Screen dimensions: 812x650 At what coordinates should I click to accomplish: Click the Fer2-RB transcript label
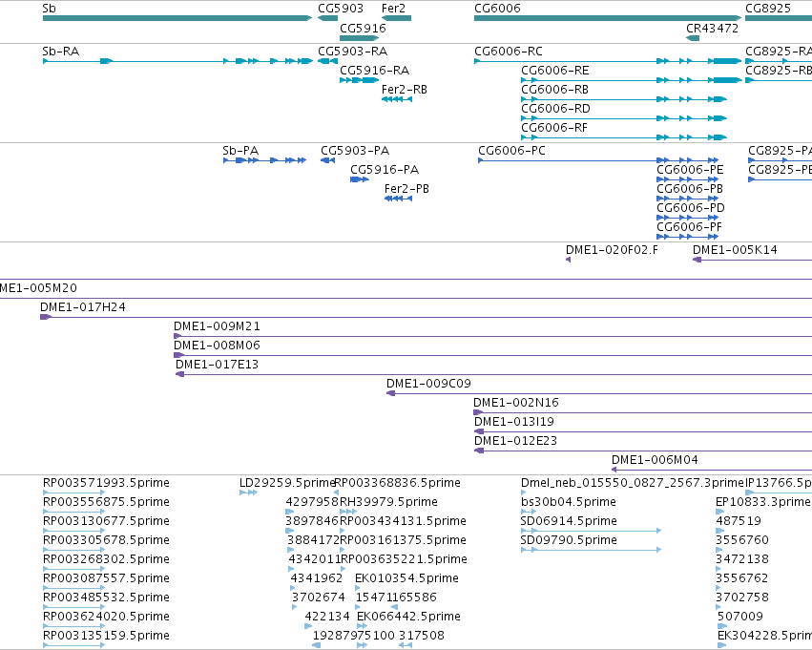405,90
